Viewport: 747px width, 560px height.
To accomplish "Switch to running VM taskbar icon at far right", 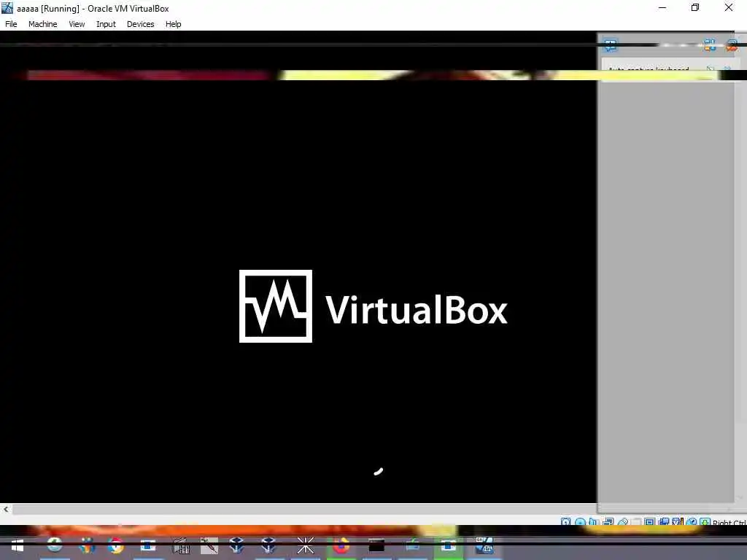I will (484, 545).
